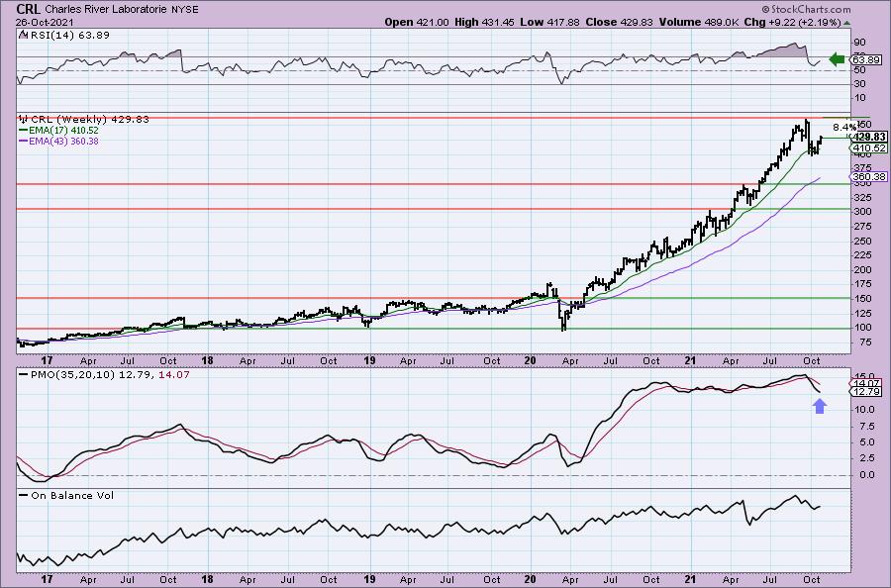Click the 360.38 label on the price axis
This screenshot has height=588, width=891.
[x=869, y=176]
